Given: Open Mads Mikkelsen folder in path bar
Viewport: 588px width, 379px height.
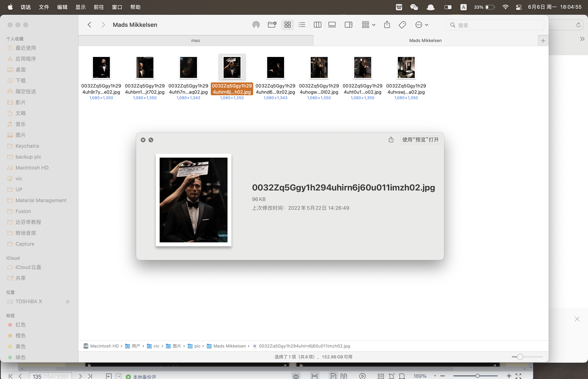Looking at the screenshot, I should point(229,346).
